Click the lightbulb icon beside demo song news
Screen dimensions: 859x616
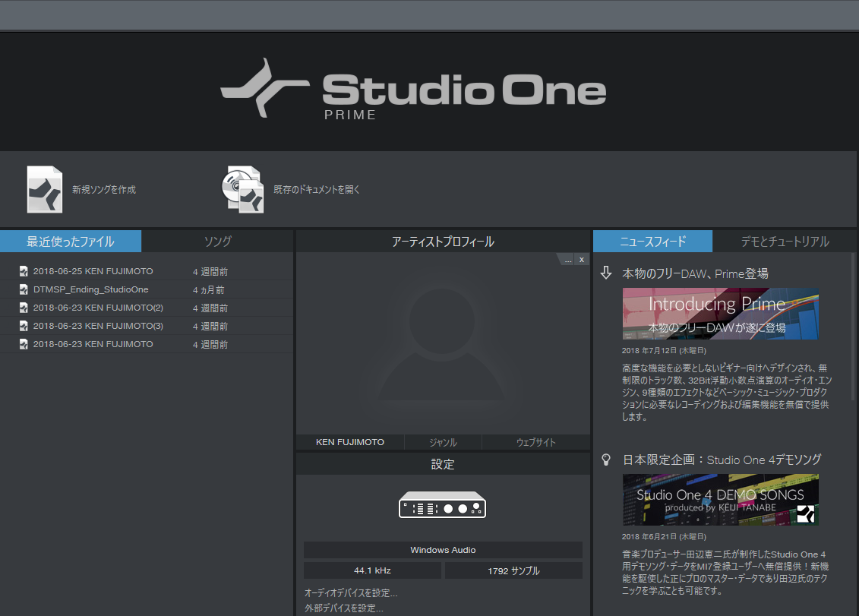[606, 460]
